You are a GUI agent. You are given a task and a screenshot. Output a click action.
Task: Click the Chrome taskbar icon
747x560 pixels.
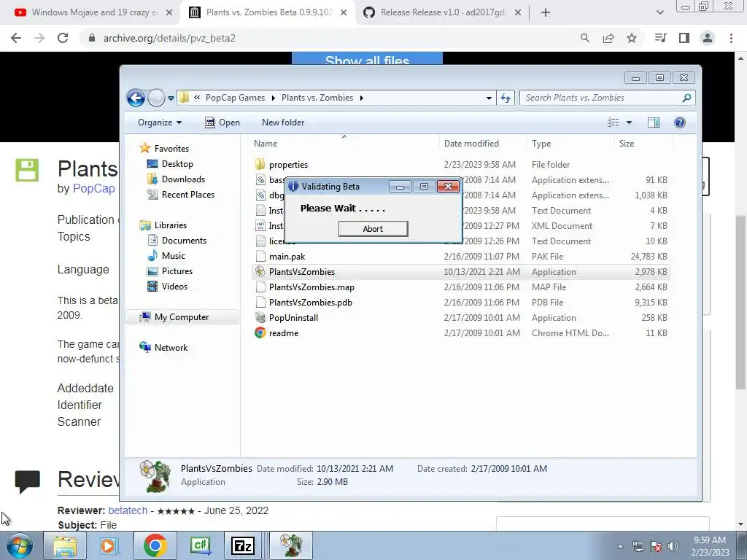155,545
